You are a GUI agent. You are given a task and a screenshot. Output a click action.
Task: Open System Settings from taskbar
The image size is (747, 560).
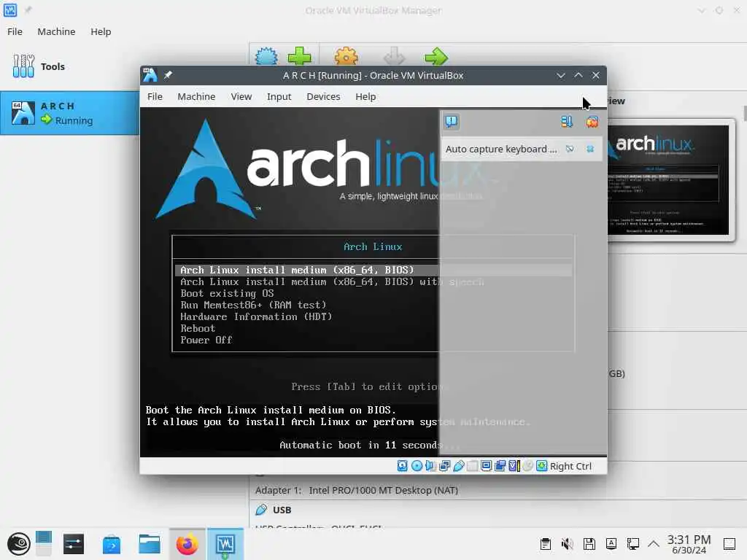pyautogui.click(x=74, y=544)
